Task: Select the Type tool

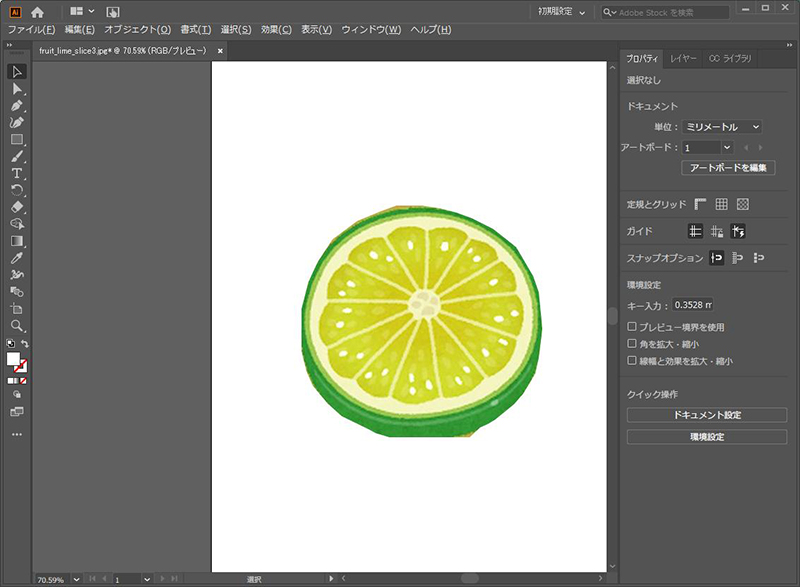Action: pos(17,173)
